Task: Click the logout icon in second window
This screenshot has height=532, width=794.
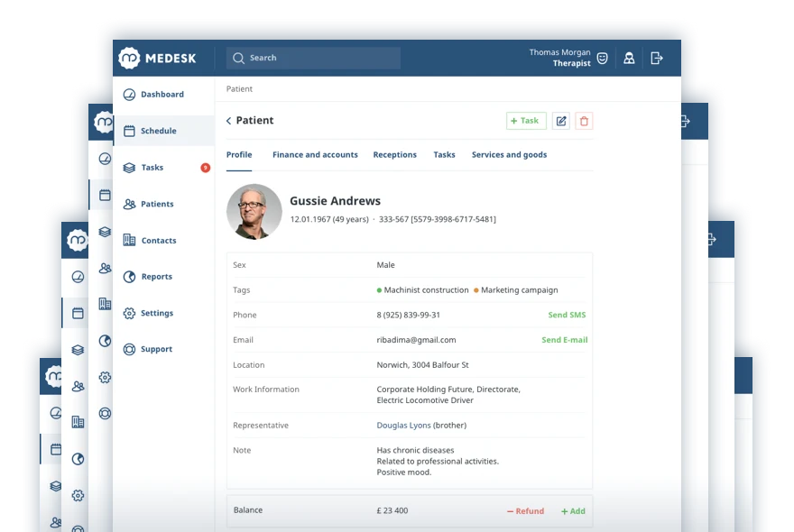Action: pyautogui.click(x=685, y=122)
